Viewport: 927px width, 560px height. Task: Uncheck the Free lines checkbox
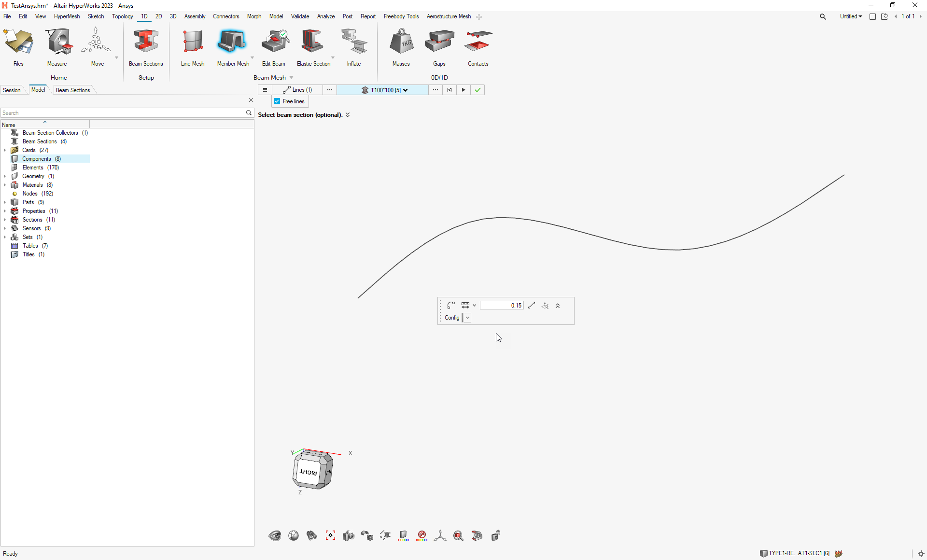click(x=277, y=101)
